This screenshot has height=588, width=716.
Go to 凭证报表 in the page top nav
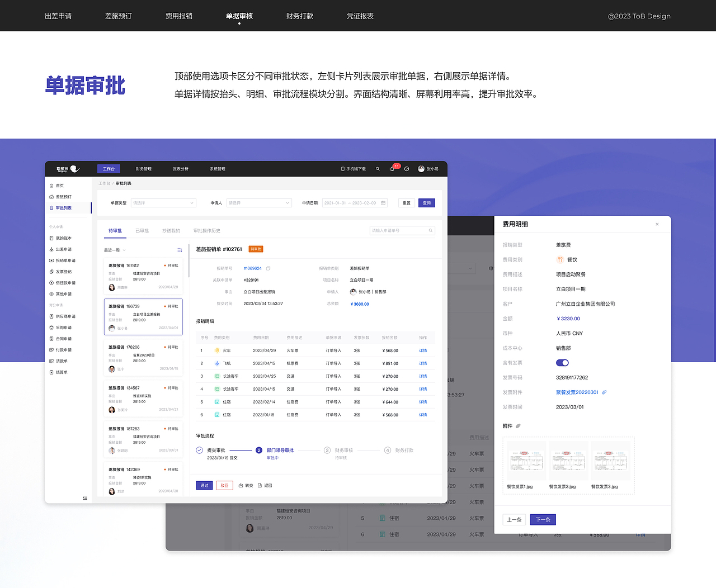click(x=360, y=16)
